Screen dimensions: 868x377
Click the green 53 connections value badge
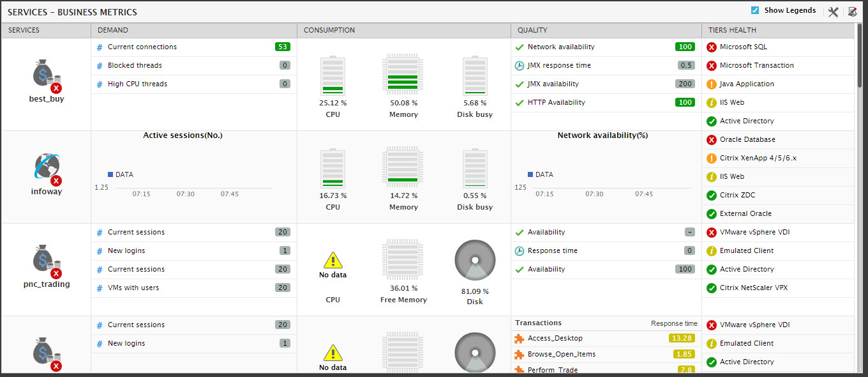[x=283, y=47]
